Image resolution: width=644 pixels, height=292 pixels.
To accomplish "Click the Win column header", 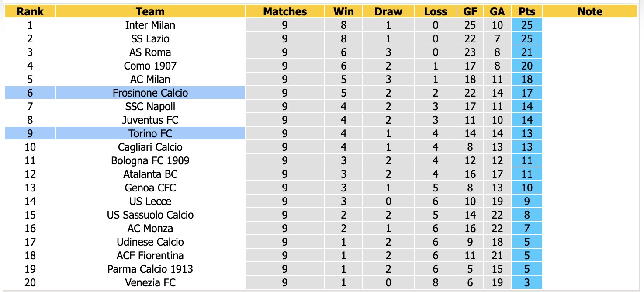I will pos(343,12).
